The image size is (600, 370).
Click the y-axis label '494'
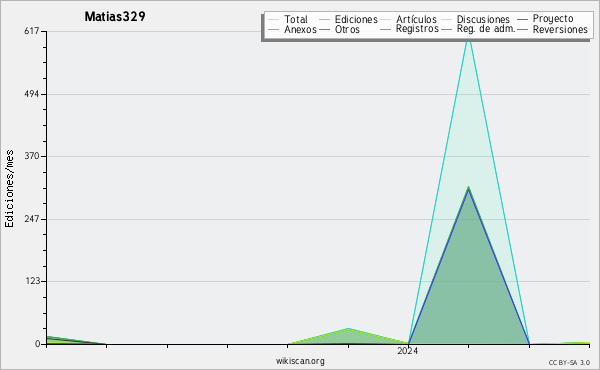[32, 94]
